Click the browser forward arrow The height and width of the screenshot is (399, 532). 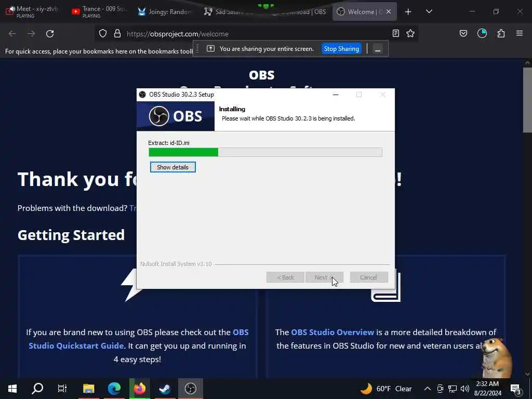click(31, 34)
